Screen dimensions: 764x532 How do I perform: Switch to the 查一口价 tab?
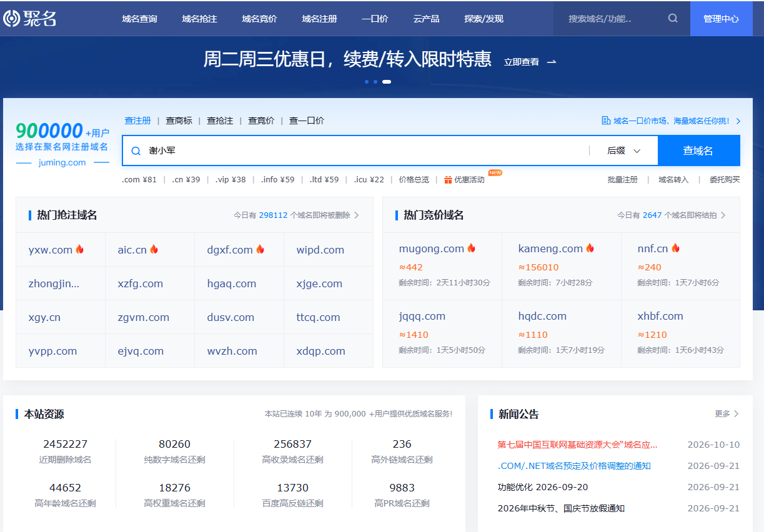(307, 121)
